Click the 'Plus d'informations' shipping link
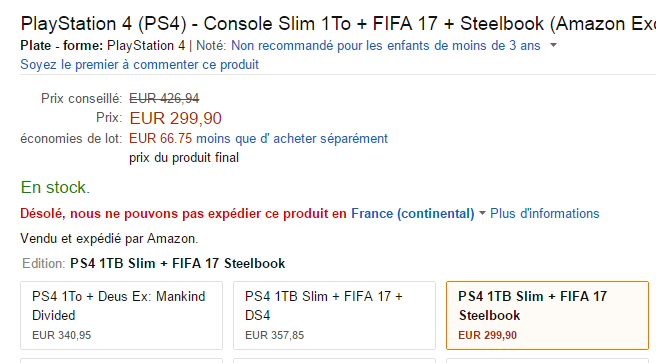Viewport: 656px width, 363px height. [x=544, y=213]
